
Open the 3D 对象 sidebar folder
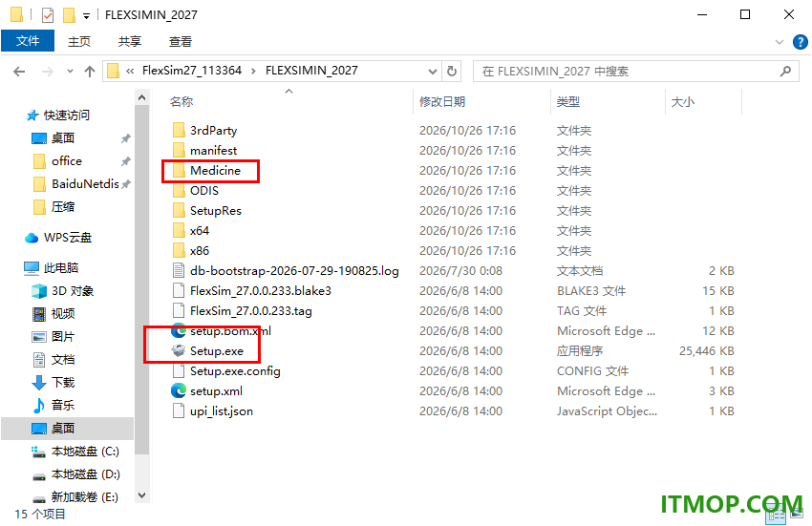pos(72,291)
